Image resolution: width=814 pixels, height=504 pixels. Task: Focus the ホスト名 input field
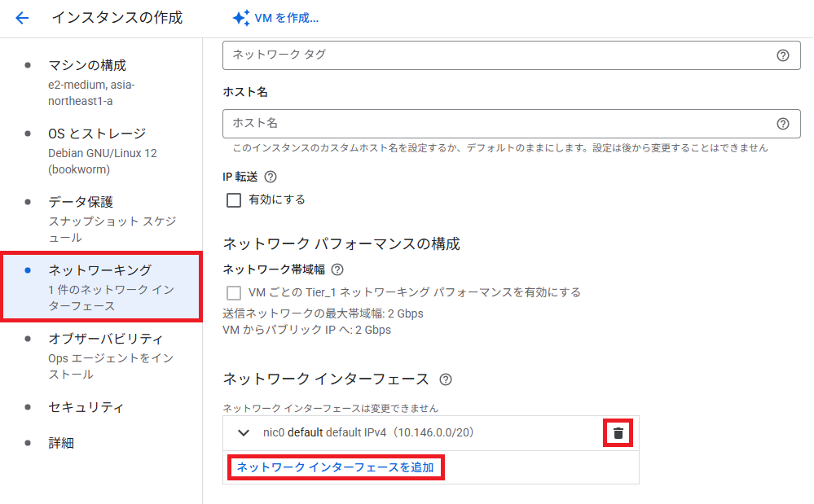click(497, 124)
